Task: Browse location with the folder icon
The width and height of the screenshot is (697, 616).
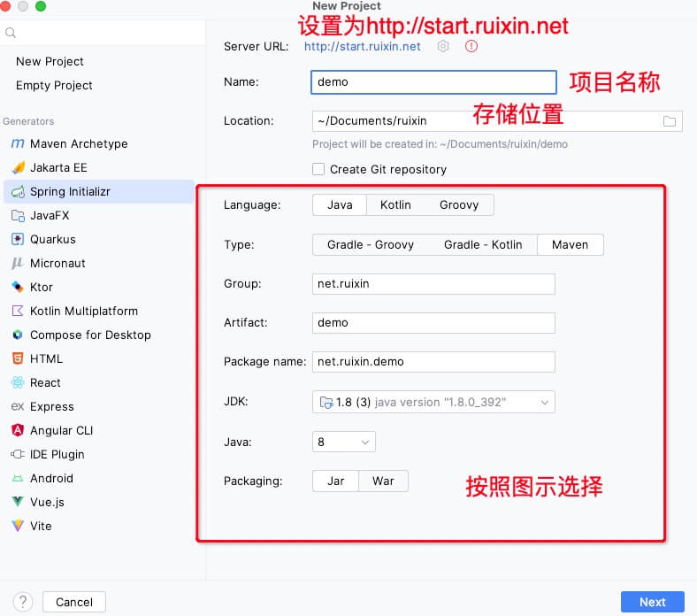Action: click(670, 121)
